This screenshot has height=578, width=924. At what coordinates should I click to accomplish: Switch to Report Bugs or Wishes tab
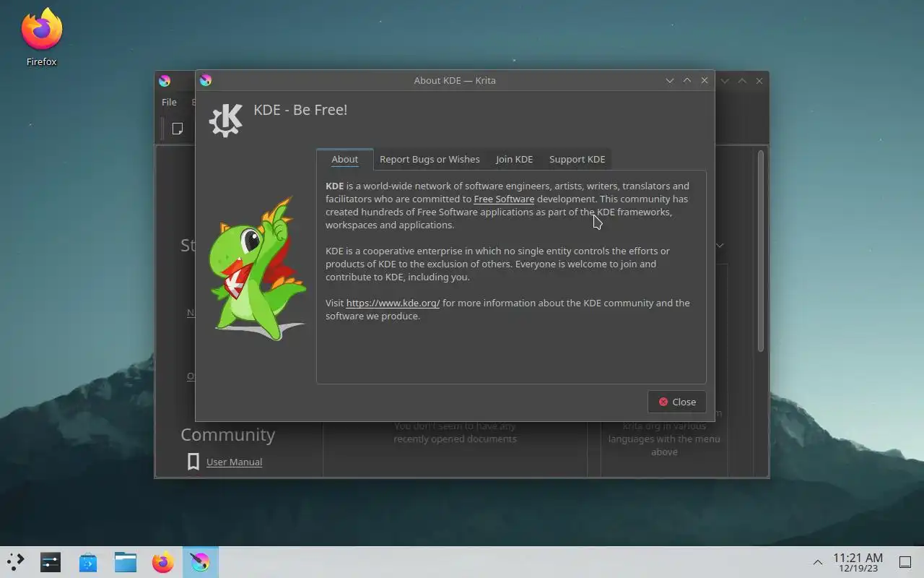click(x=430, y=159)
